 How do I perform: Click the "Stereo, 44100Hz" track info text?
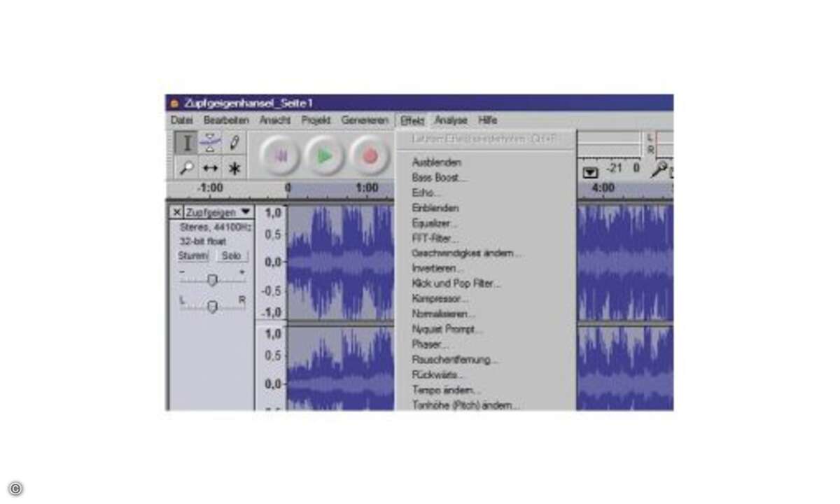tap(215, 227)
